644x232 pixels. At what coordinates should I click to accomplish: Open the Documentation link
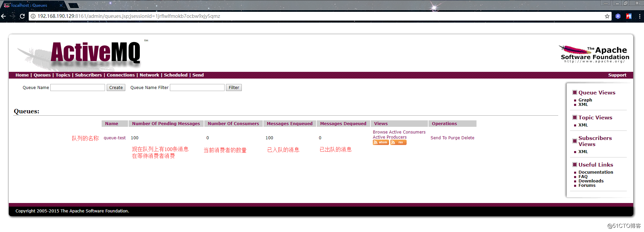tap(596, 172)
